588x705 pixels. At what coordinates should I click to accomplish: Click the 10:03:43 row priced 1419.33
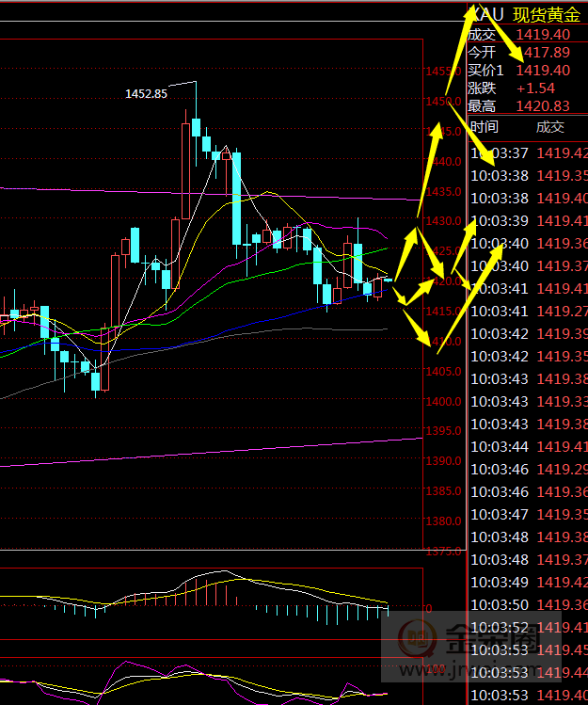pos(529,402)
